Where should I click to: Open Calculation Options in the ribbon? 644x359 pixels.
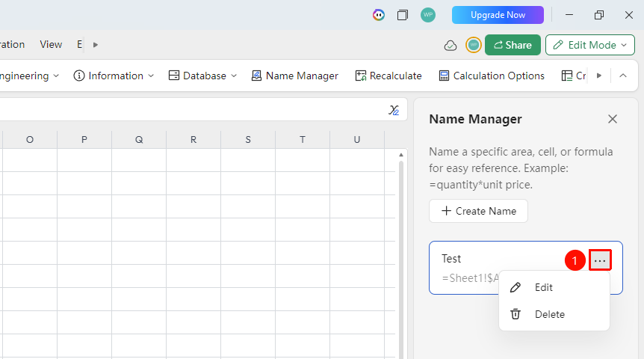(492, 76)
